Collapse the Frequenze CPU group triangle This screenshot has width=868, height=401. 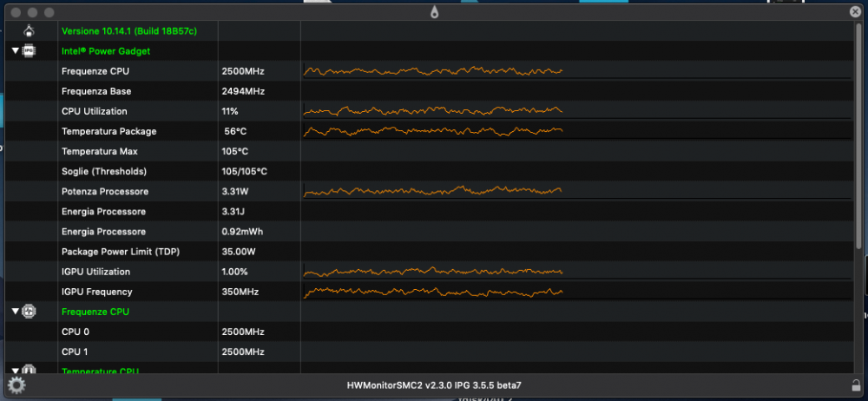tap(15, 312)
